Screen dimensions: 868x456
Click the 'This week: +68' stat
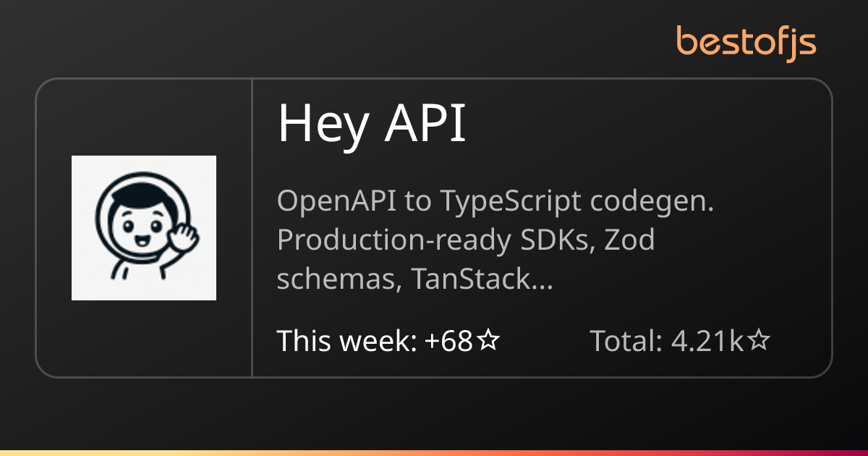click(388, 340)
